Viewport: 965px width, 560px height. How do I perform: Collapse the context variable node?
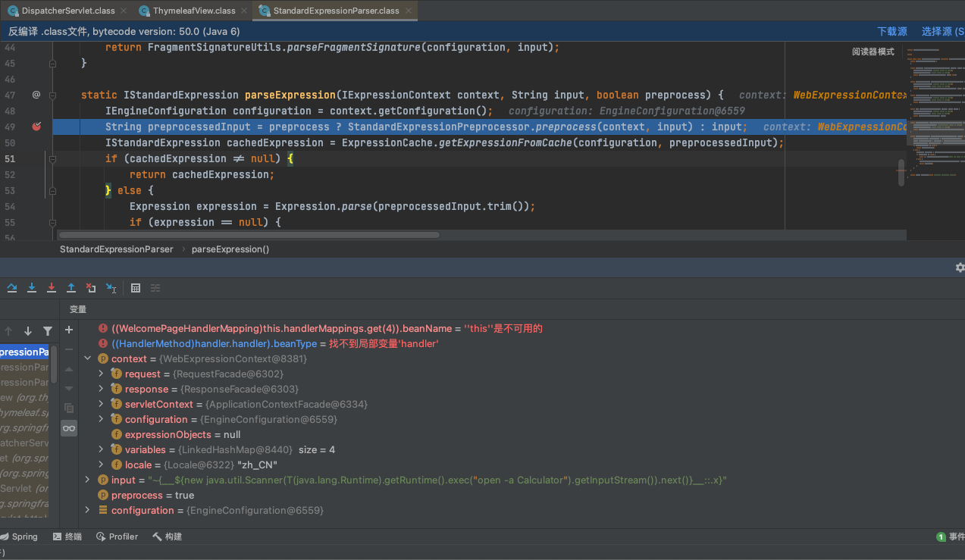[x=88, y=358]
